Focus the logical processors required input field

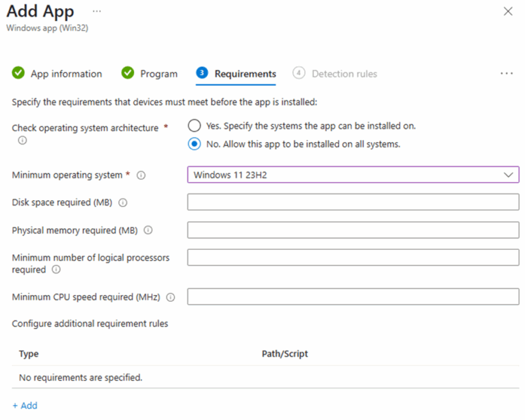tap(353, 257)
